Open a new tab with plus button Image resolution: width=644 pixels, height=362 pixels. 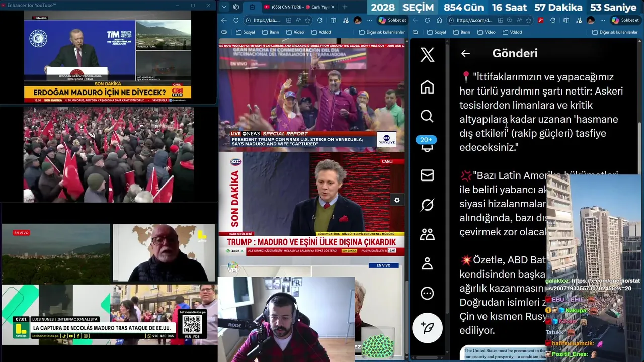[345, 7]
